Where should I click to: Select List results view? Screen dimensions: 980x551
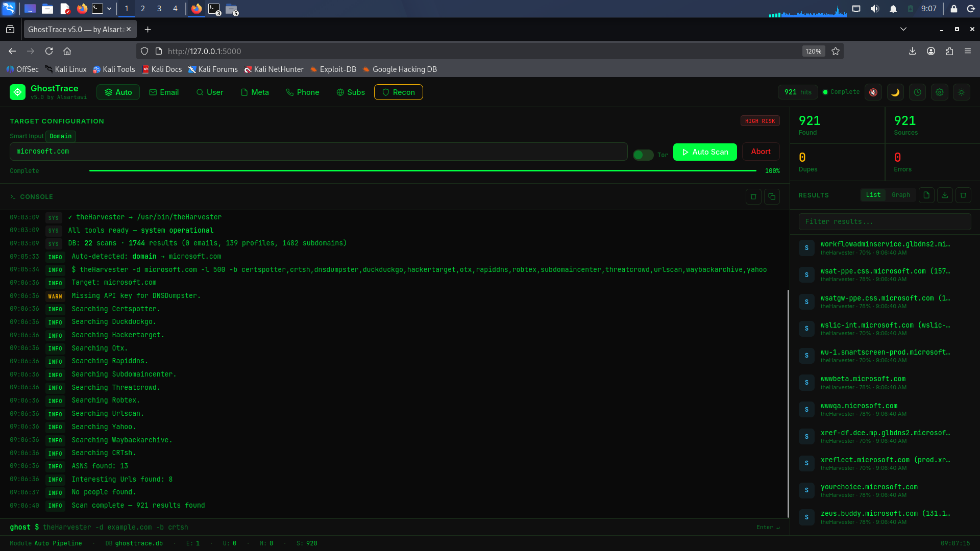(873, 195)
